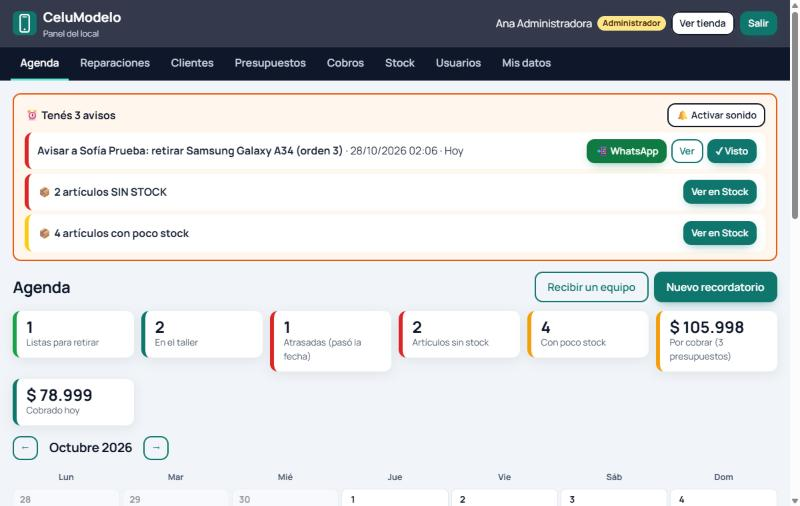
Task: Open the En el taller card
Action: pos(202,335)
